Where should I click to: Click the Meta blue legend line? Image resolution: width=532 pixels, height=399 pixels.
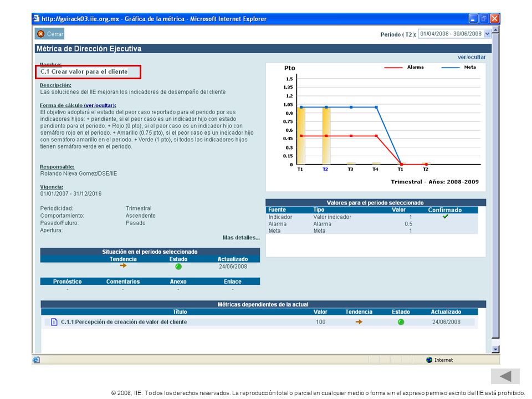(x=450, y=68)
